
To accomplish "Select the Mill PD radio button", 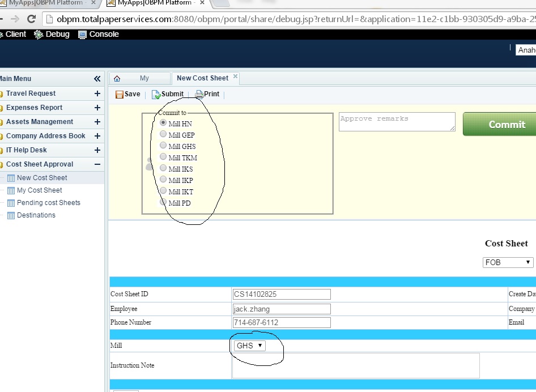I will pyautogui.click(x=163, y=202).
